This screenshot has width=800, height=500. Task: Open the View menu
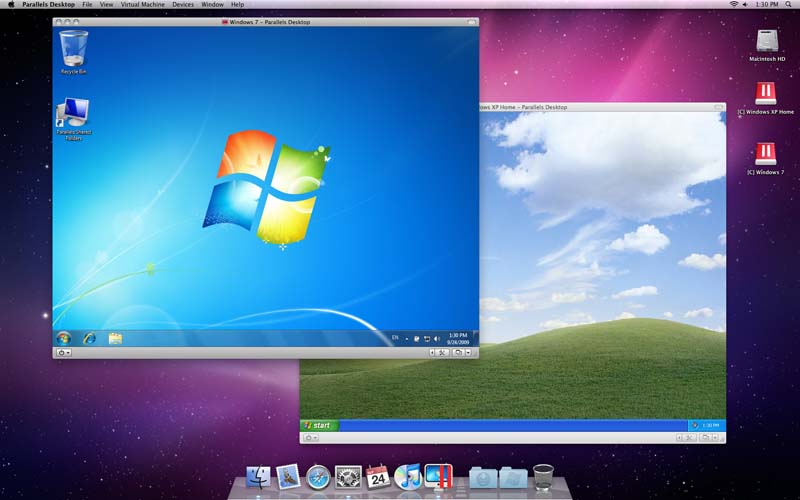(107, 4)
